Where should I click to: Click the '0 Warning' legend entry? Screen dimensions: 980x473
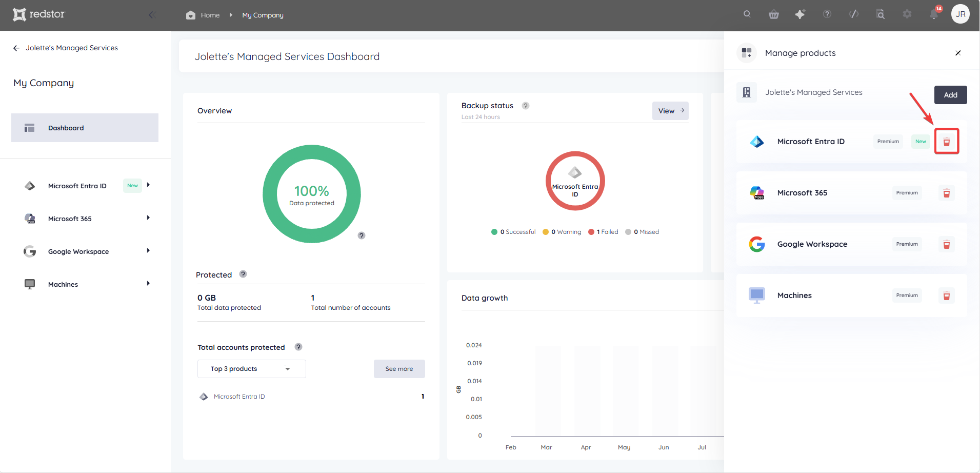562,232
